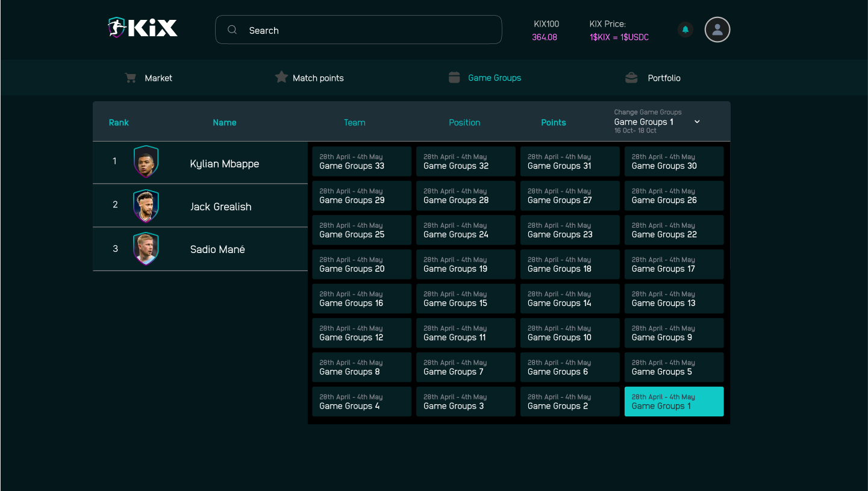Choose Game Groups 9 option
Image resolution: width=868 pixels, height=491 pixels.
(x=674, y=333)
